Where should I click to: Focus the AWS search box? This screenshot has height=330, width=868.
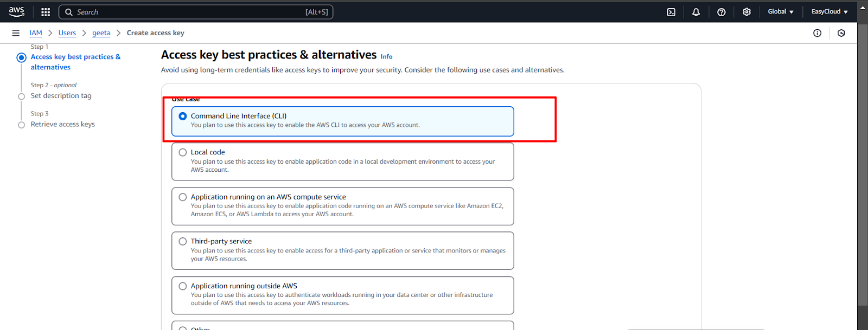196,12
